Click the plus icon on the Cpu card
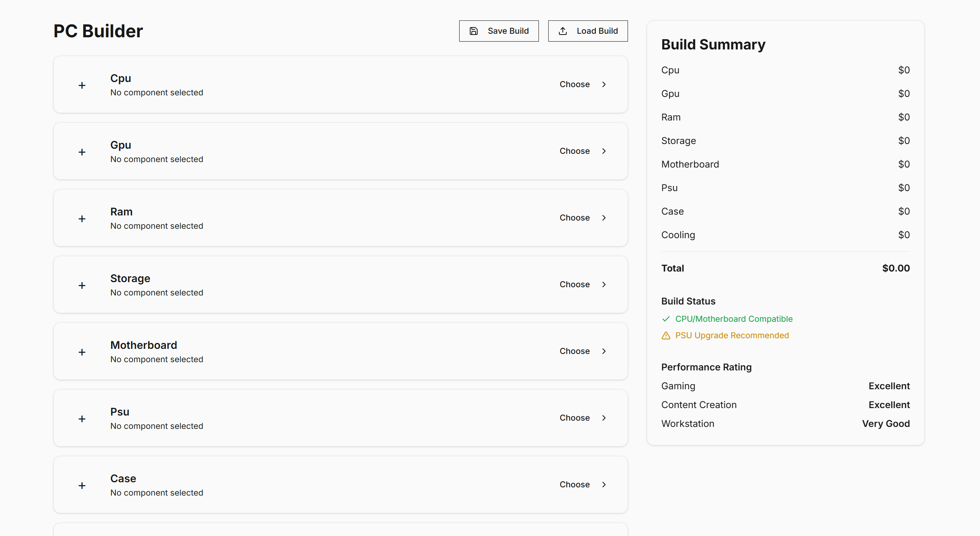Image resolution: width=980 pixels, height=536 pixels. pyautogui.click(x=82, y=85)
